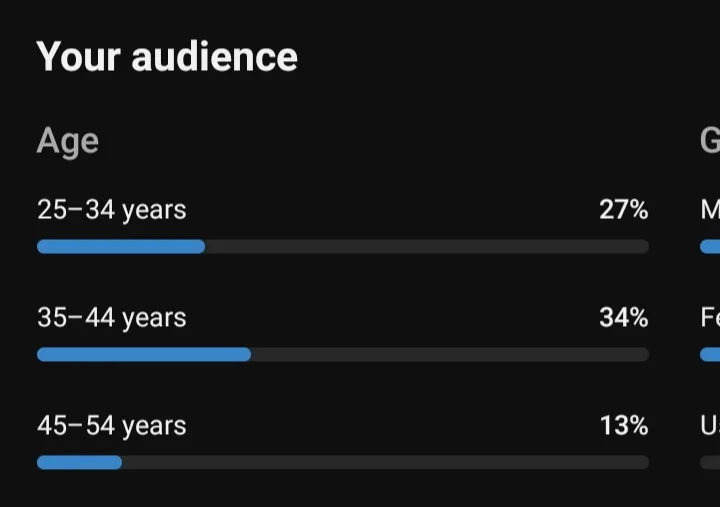Click the blue fill of the 25–34 bar
Image resolution: width=720 pixels, height=507 pixels.
coord(121,247)
